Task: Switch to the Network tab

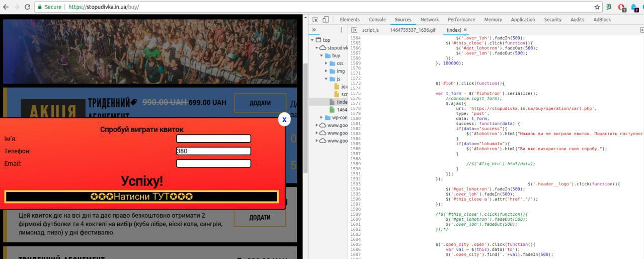Action: pos(429,20)
